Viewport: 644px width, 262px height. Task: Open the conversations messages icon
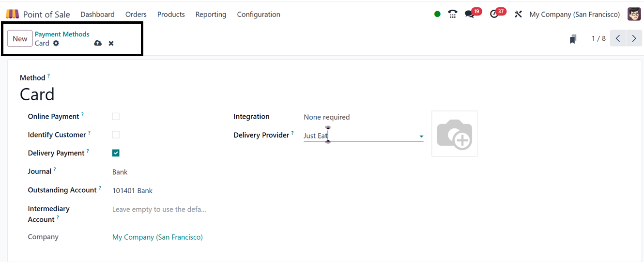[x=469, y=14]
